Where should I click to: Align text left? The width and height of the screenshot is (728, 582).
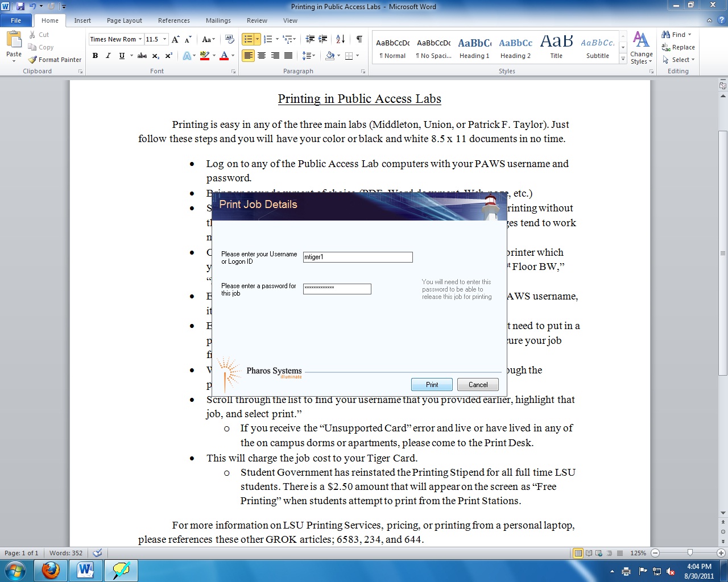(248, 56)
